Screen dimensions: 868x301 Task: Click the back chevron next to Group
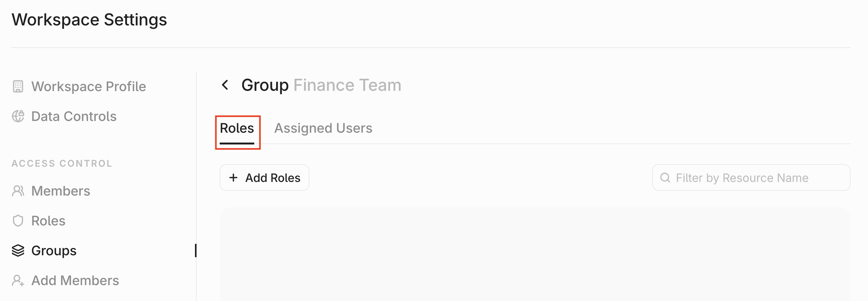point(225,85)
